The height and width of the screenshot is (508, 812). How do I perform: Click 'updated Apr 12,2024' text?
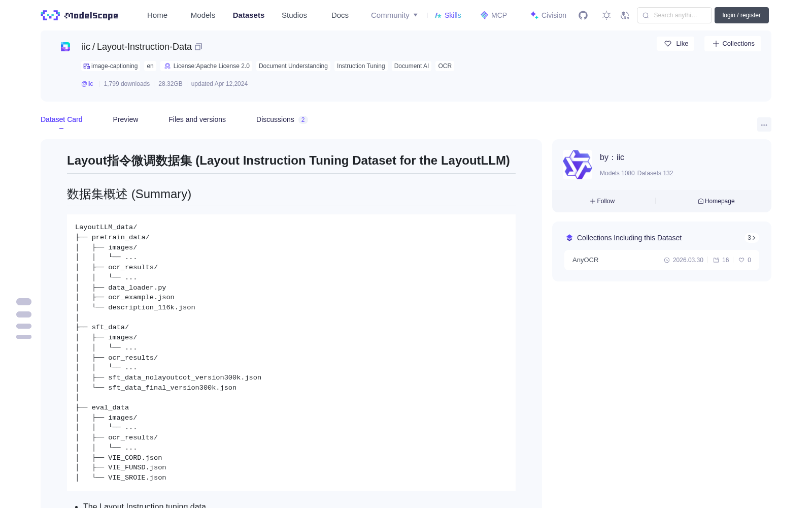click(219, 84)
